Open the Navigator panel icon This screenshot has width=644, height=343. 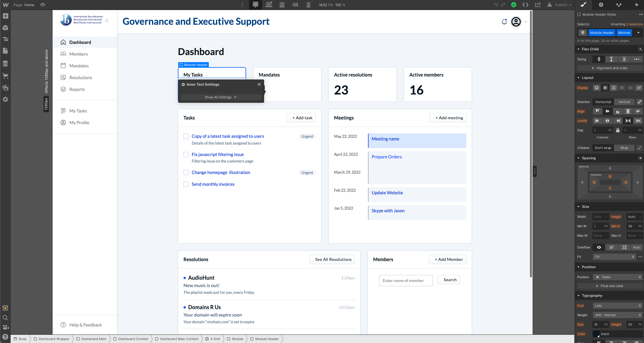[5, 39]
